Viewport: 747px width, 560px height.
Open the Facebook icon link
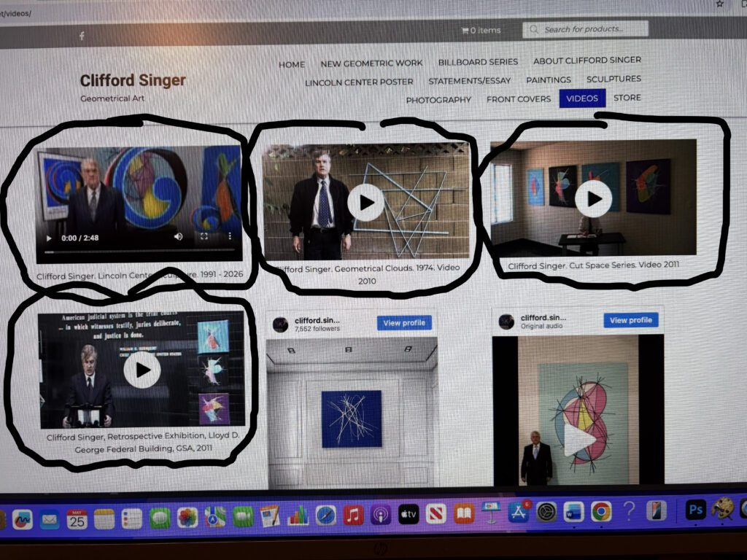point(82,36)
